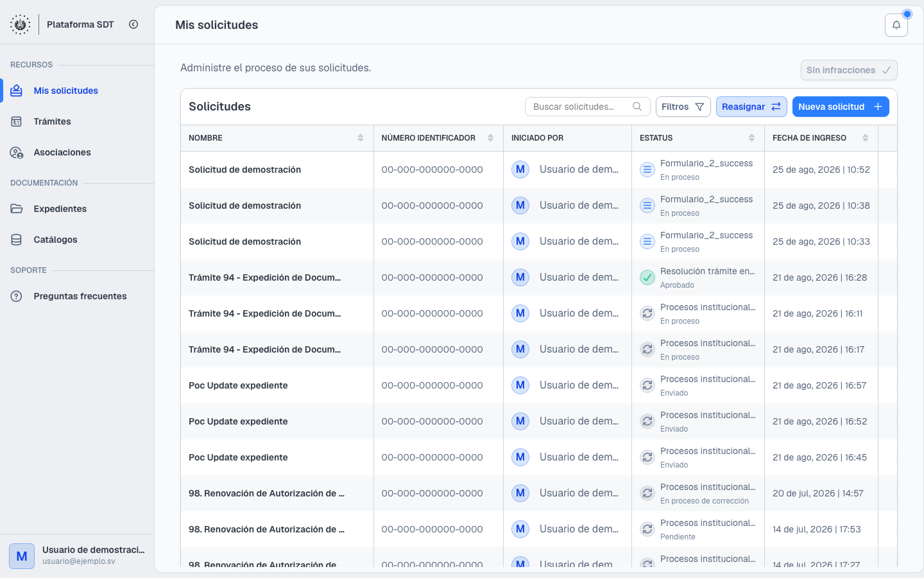Open Mis solicitudes in sidebar

pyautogui.click(x=77, y=91)
